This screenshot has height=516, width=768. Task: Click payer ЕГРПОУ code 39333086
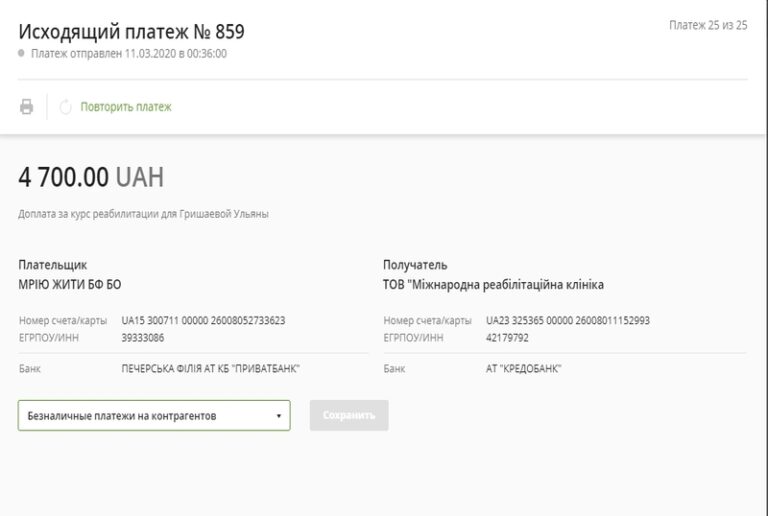143,338
